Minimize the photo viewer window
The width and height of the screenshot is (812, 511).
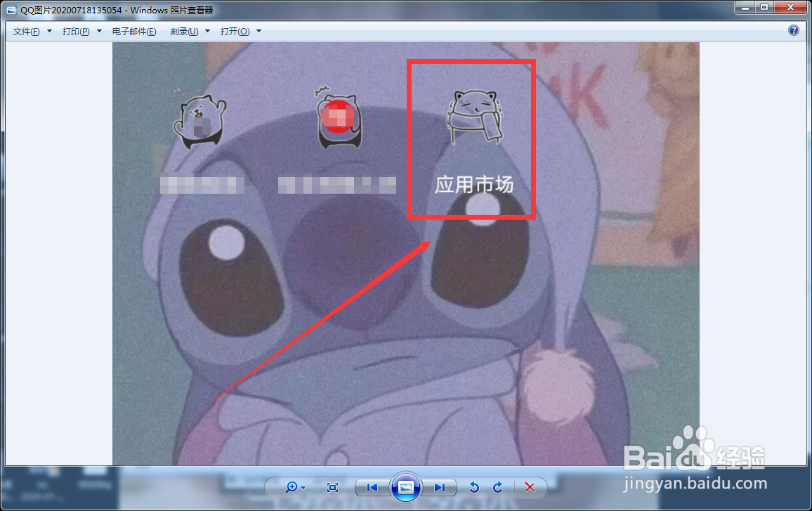745,7
